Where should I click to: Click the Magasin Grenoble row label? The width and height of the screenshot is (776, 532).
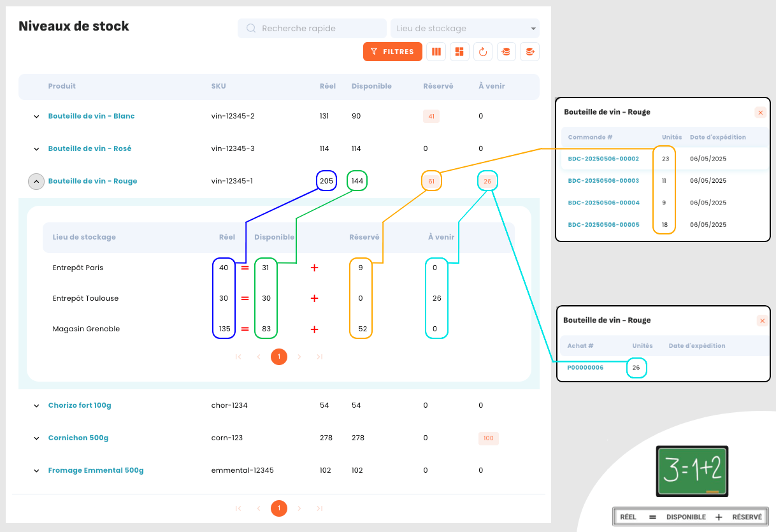(86, 329)
